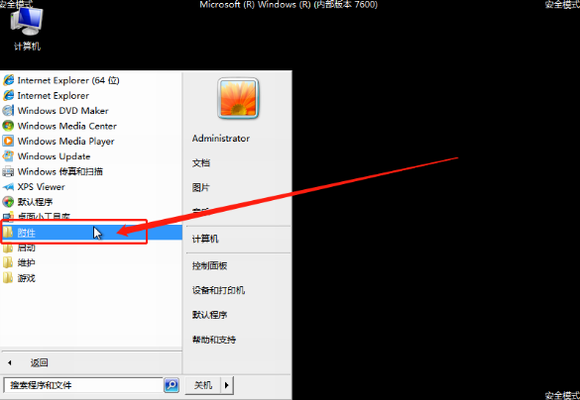
Task: Start Windows Media Player icon
Action: (8, 141)
